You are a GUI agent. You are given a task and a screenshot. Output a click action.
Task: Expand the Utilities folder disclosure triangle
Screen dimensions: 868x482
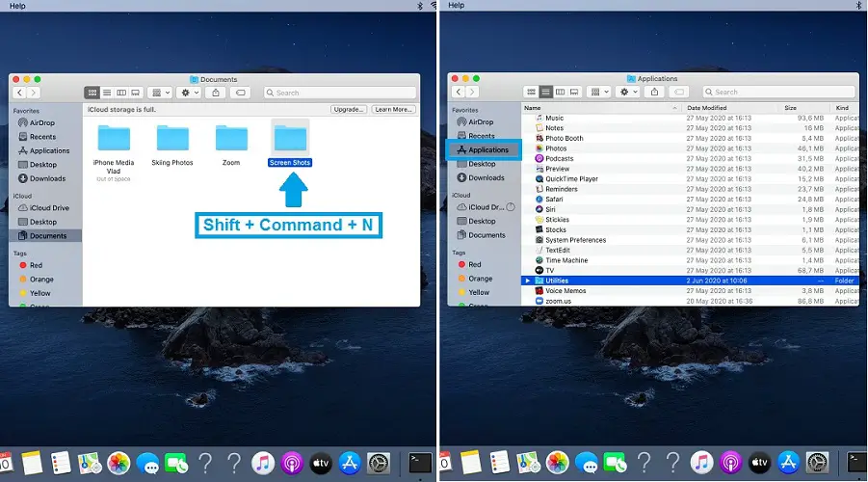(x=527, y=281)
